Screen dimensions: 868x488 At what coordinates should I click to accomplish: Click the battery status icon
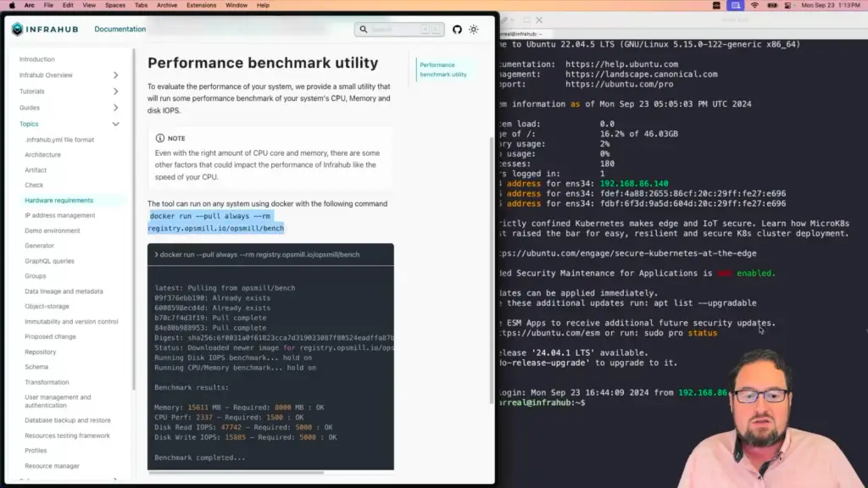pyautogui.click(x=771, y=5)
